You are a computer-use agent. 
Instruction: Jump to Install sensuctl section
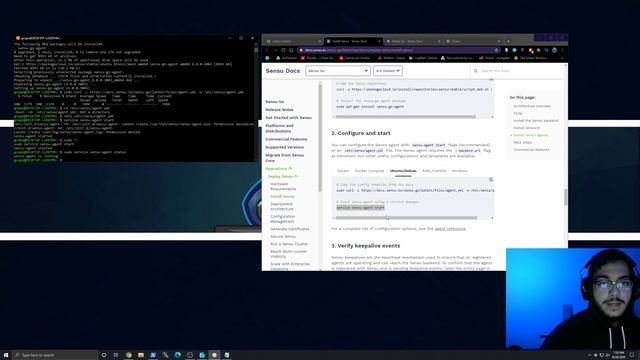(x=527, y=128)
